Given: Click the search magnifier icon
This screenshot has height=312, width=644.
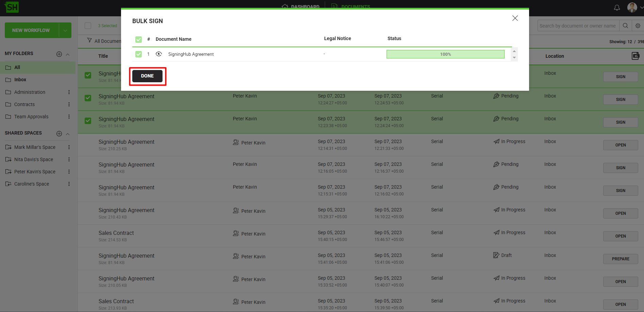Looking at the screenshot, I should pyautogui.click(x=625, y=26).
